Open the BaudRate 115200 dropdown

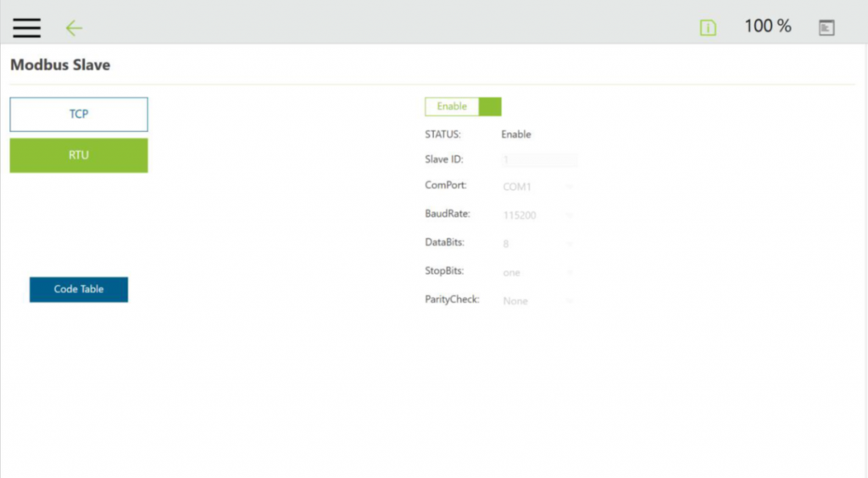coord(539,215)
